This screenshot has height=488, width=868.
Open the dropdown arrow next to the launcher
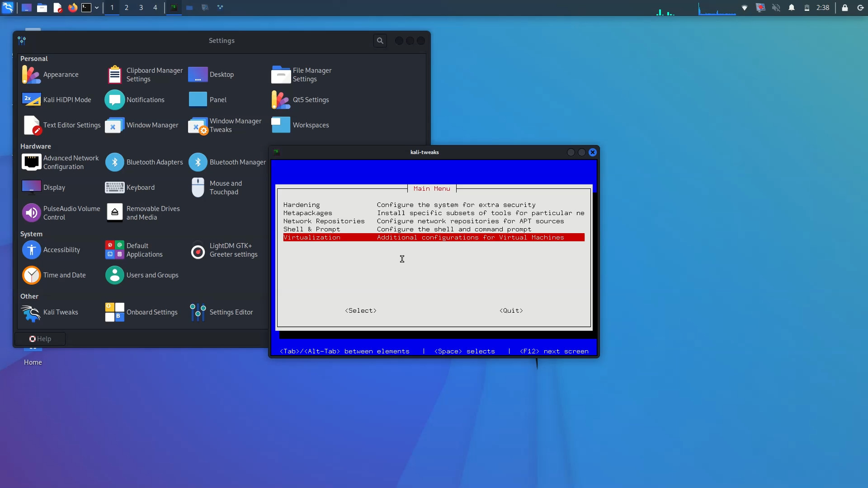[x=97, y=8]
